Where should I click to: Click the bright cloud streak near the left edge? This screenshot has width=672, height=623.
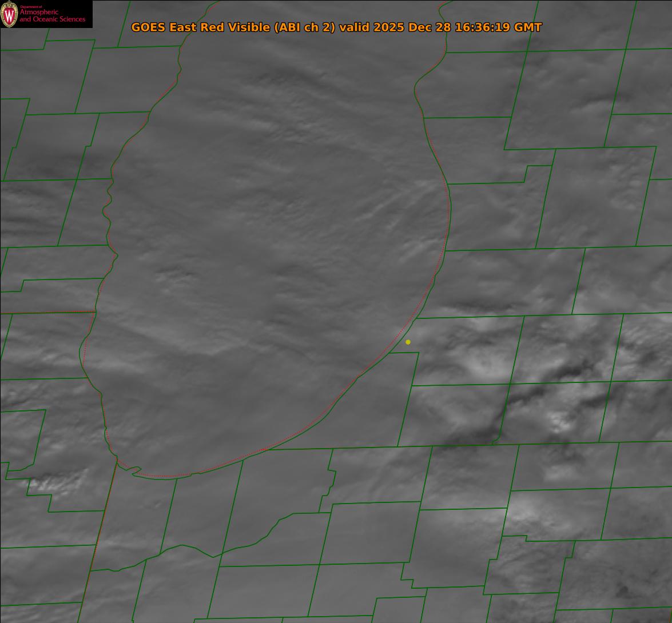pos(57,483)
